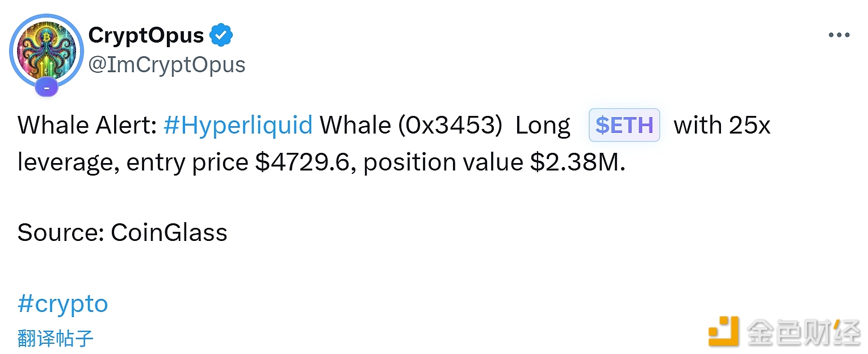Click the golden 金色财经 logo icon
The width and height of the screenshot is (868, 354).
pyautogui.click(x=723, y=331)
